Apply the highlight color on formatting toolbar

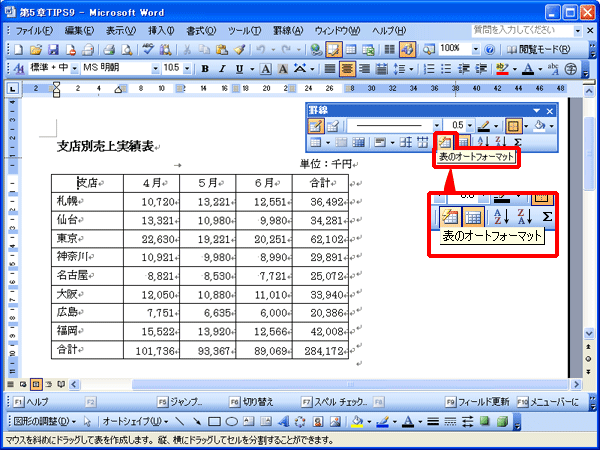tap(502, 69)
